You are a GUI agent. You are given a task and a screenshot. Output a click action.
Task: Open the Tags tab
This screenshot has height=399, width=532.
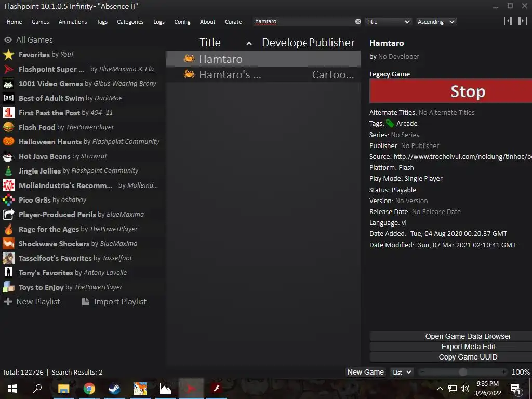(x=102, y=22)
